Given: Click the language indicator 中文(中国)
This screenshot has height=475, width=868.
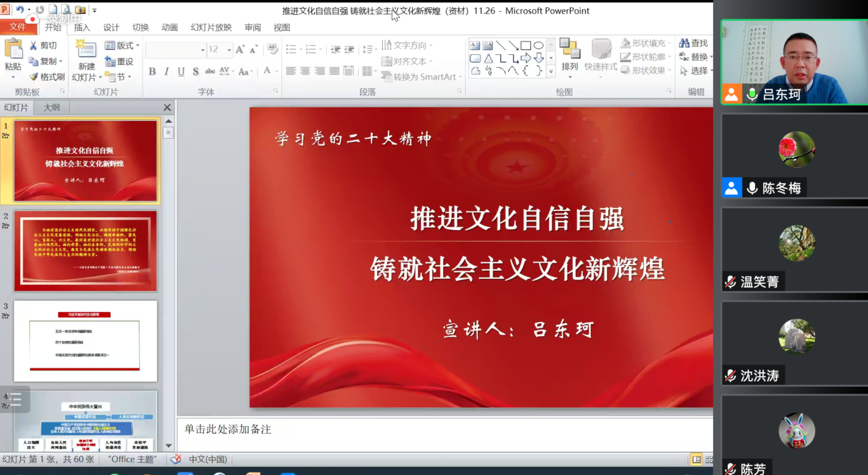Looking at the screenshot, I should pyautogui.click(x=207, y=459).
